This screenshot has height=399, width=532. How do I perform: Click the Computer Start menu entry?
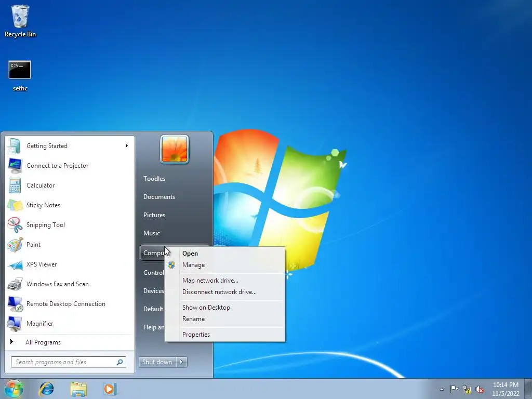[152, 253]
